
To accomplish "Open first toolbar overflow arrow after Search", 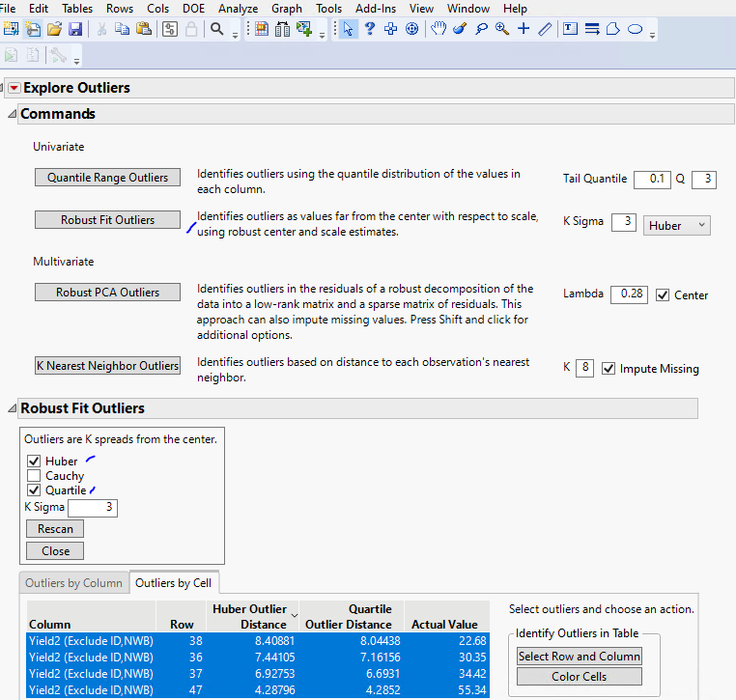I will [235, 36].
